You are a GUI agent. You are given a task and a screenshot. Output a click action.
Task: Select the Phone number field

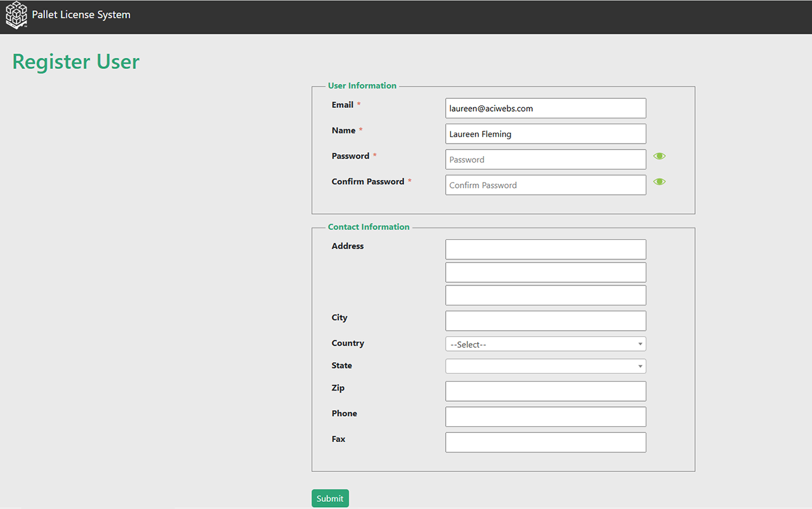point(545,416)
